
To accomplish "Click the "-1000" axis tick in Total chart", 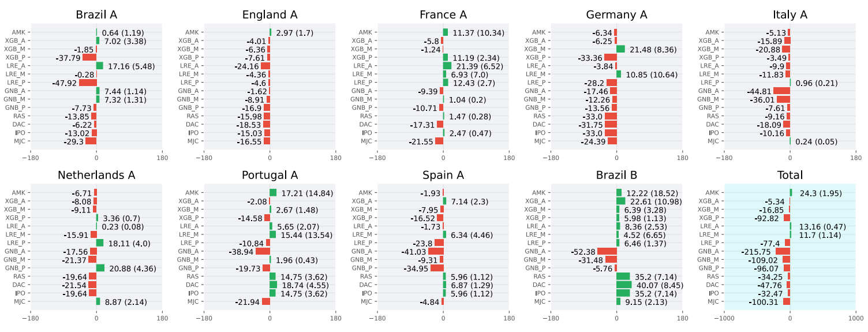I will point(724,318).
